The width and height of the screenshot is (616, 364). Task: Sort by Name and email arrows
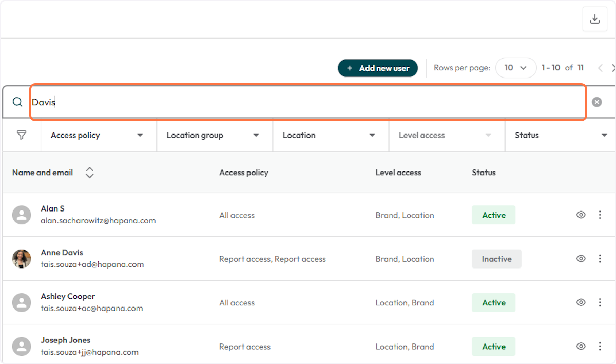point(89,173)
